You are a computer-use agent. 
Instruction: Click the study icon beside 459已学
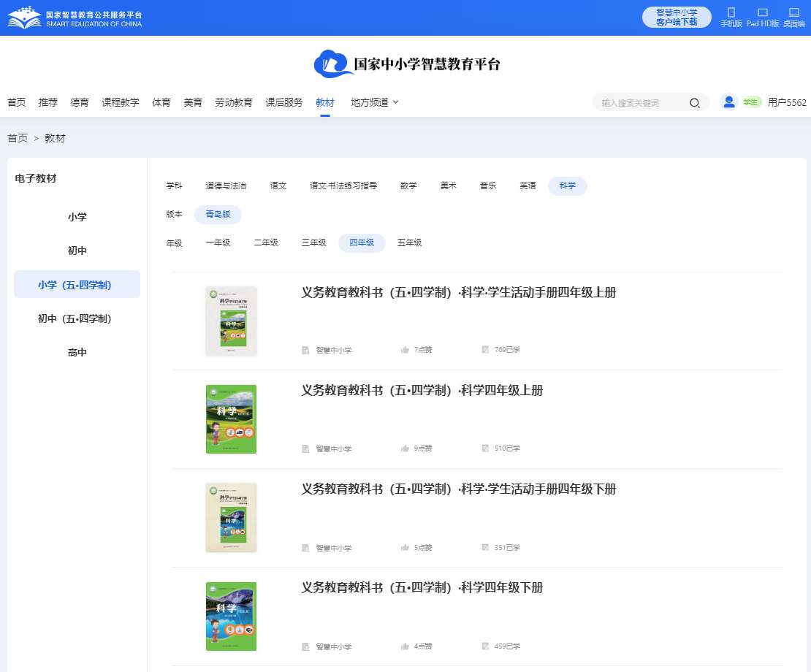coord(485,646)
